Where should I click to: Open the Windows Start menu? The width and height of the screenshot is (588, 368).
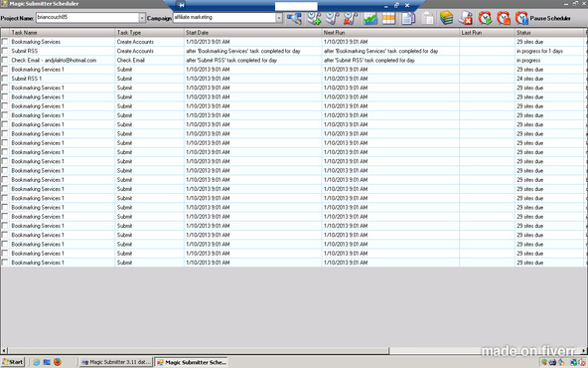(x=13, y=362)
